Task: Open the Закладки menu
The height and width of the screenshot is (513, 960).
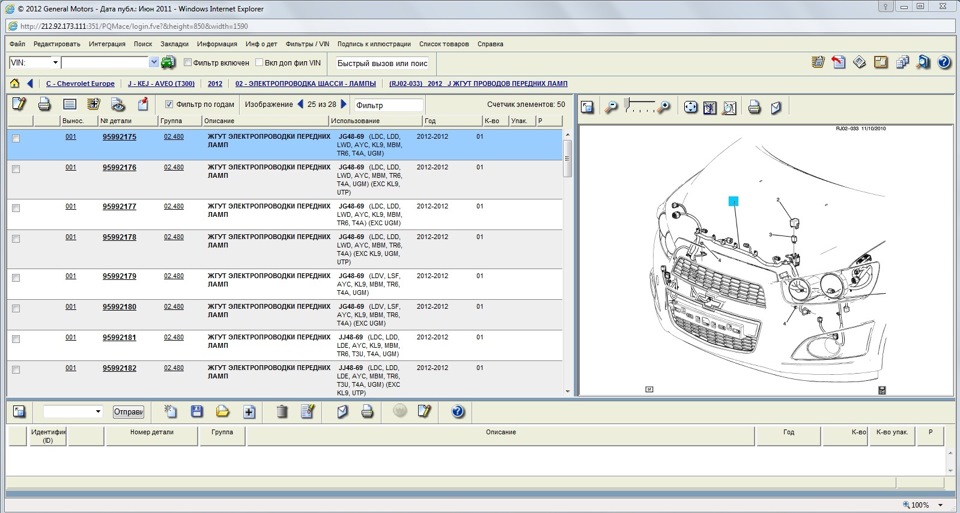Action: pos(174,44)
